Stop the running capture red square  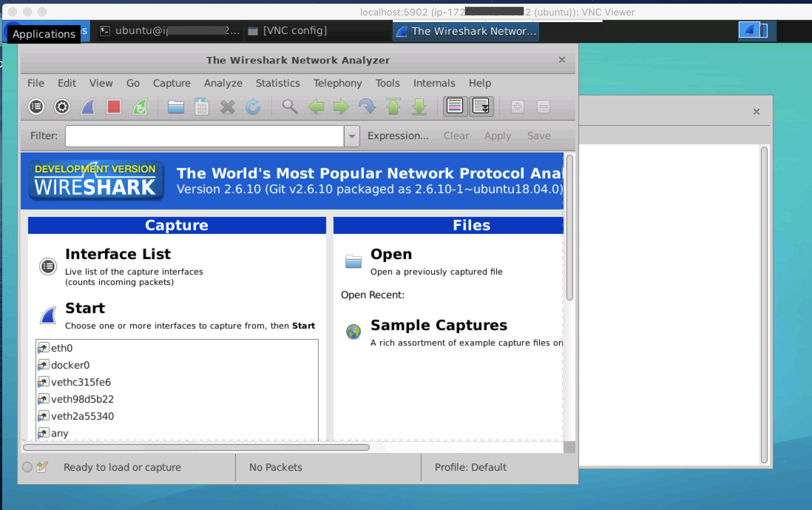click(x=114, y=107)
